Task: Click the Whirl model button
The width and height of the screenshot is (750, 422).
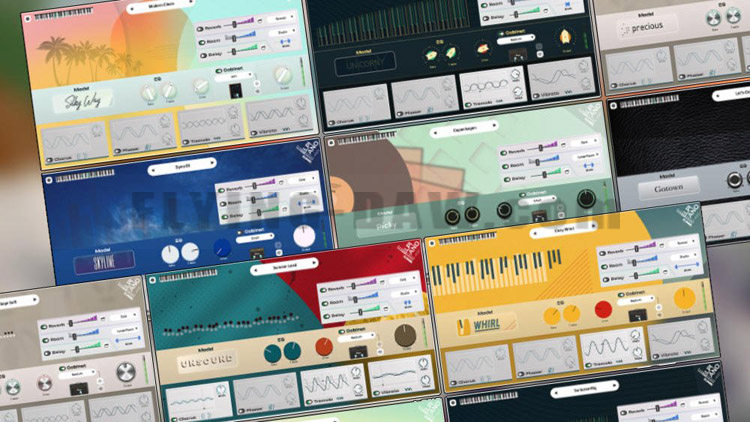Action: click(485, 325)
